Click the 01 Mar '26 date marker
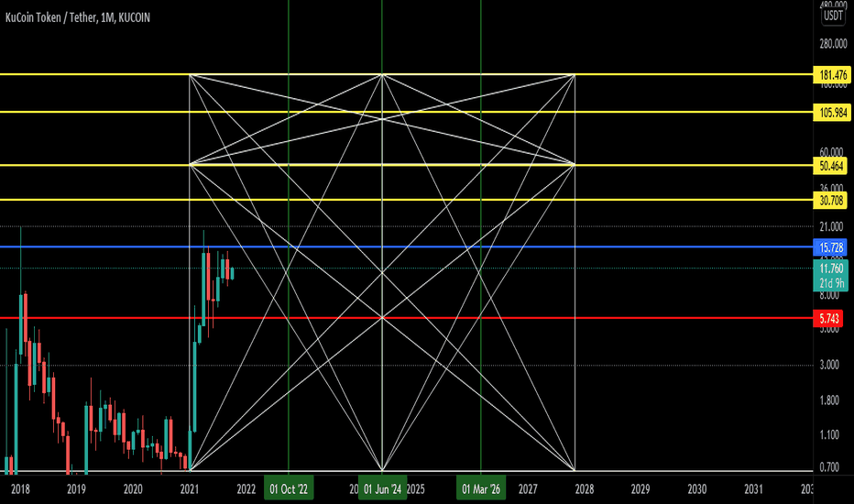 481,488
